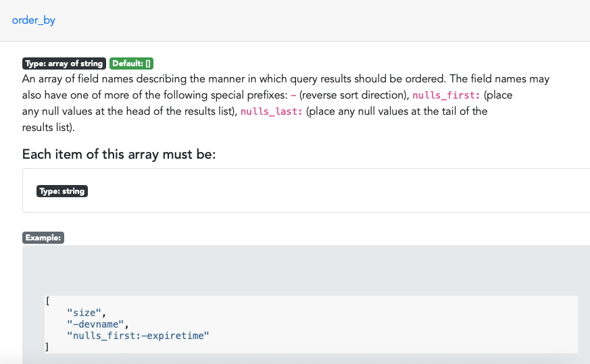Click the closing bracket of example array
Image resolution: width=590 pixels, height=364 pixels.
(x=47, y=346)
